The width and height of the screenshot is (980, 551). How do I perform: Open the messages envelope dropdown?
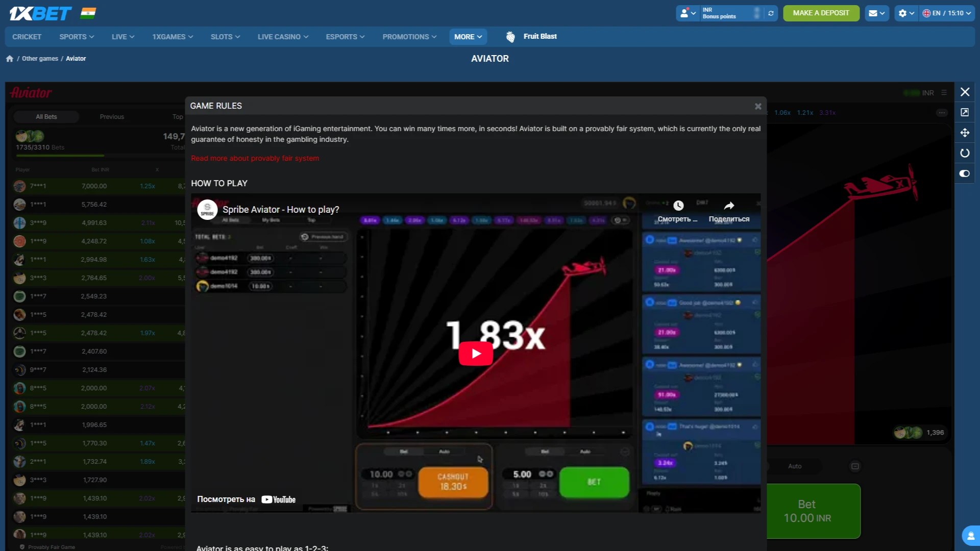point(877,13)
